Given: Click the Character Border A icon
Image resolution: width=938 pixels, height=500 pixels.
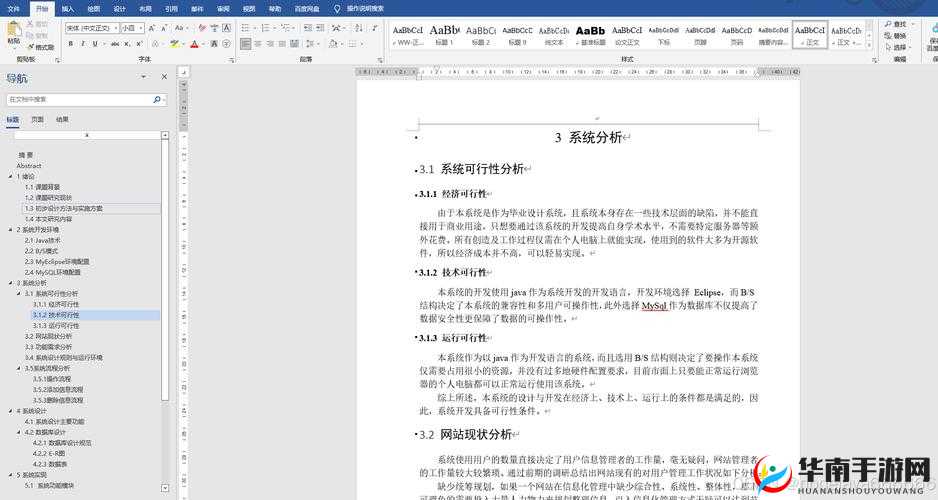Looking at the screenshot, I should 227,28.
